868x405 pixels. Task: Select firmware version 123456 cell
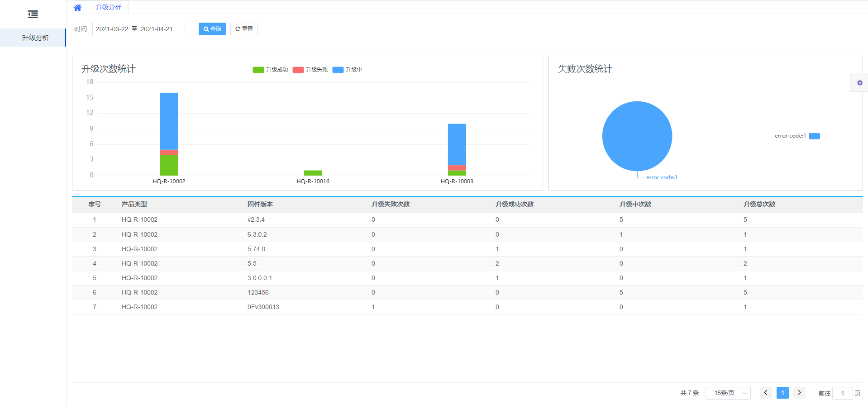click(258, 292)
